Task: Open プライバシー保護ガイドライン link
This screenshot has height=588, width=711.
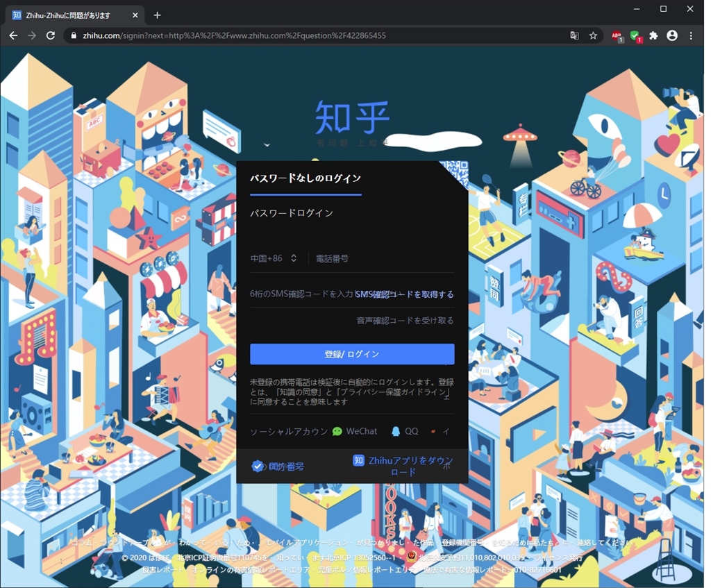Action: (x=393, y=392)
